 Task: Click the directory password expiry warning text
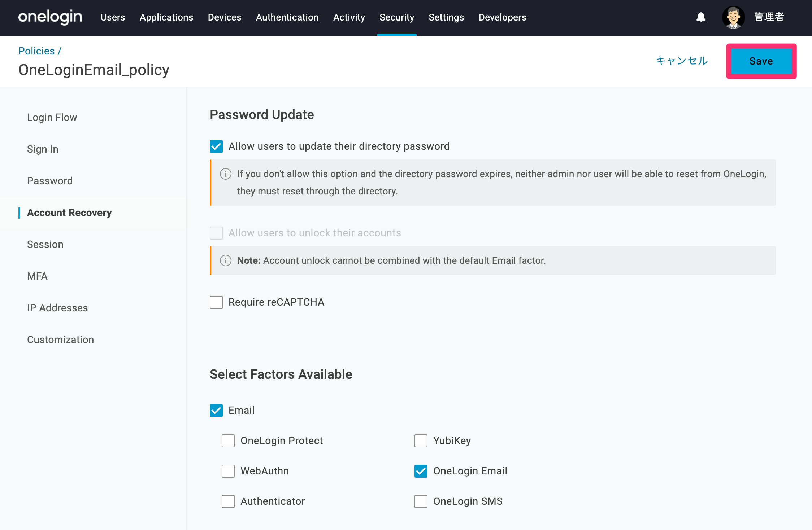[x=502, y=183]
